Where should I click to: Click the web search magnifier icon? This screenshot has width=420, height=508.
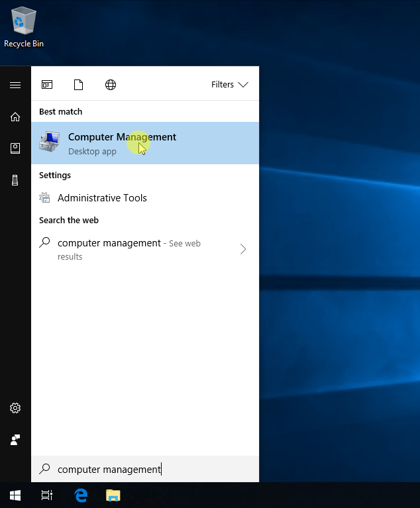tap(45, 242)
